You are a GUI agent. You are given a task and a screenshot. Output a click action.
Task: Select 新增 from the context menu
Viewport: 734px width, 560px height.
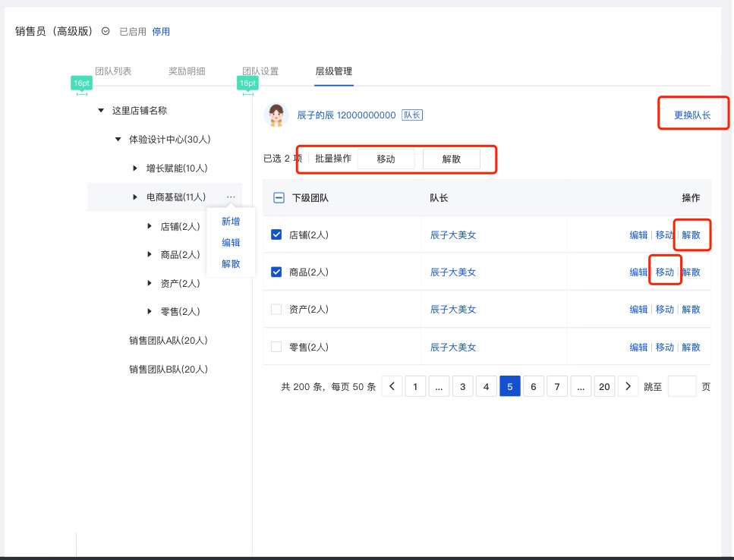point(231,222)
